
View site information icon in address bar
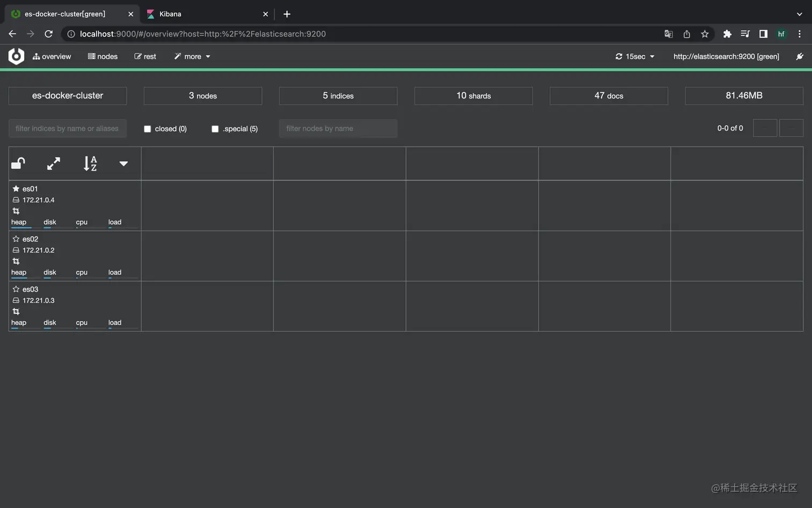click(x=71, y=34)
